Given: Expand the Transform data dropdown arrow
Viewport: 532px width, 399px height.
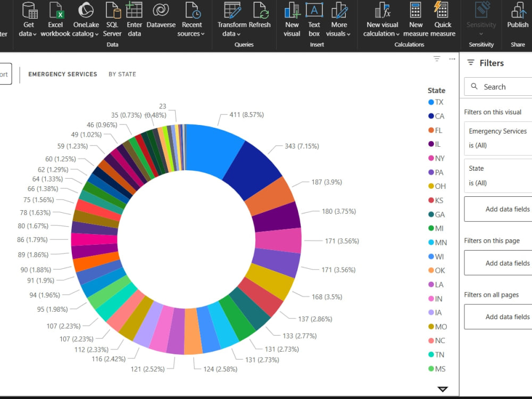Looking at the screenshot, I should pos(238,34).
